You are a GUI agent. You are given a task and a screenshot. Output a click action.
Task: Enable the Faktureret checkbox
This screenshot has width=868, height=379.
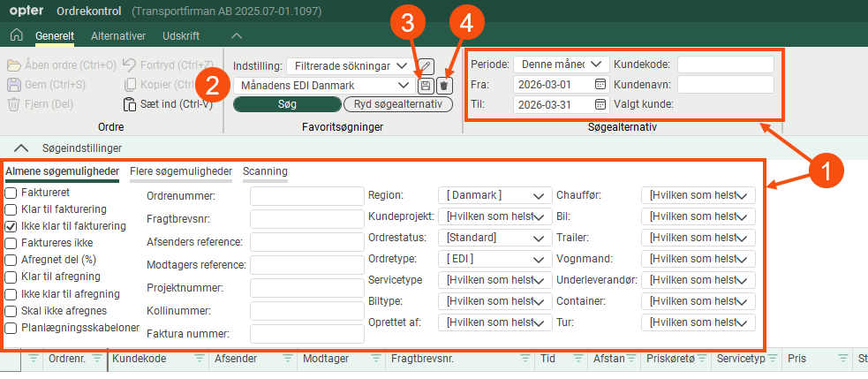click(x=11, y=192)
